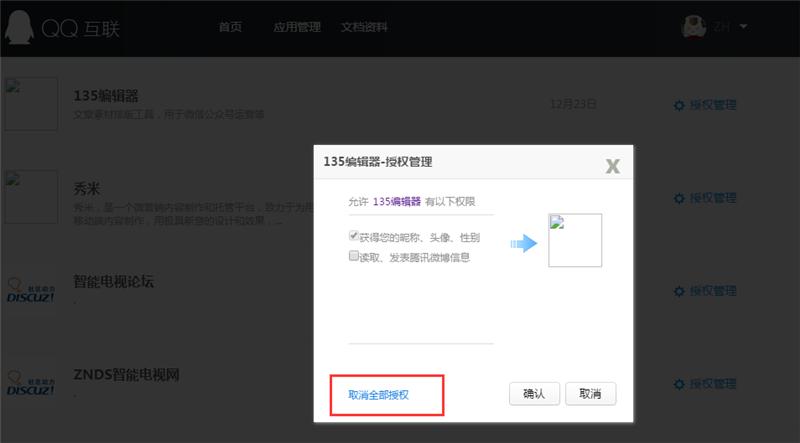Click the app thumbnail in dialog
This screenshot has width=800, height=443.
[x=575, y=240]
